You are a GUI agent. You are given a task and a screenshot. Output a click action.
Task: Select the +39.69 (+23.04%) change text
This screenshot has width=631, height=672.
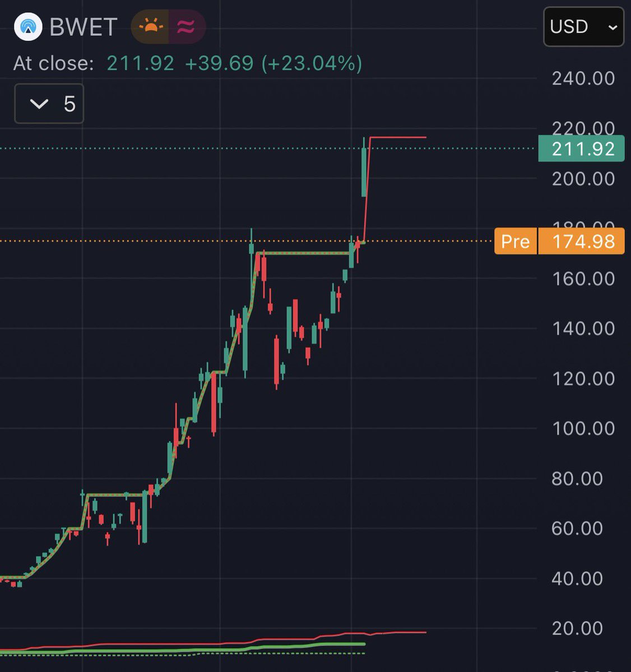click(x=273, y=63)
